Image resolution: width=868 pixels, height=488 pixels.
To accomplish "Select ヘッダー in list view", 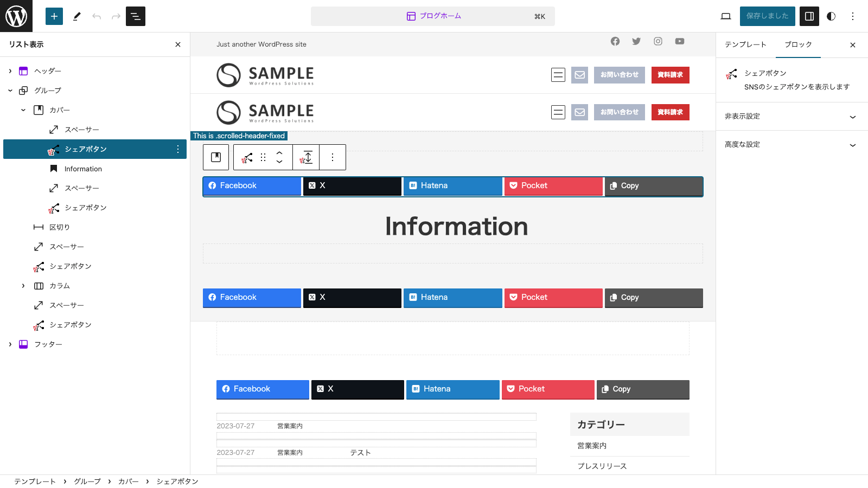I will tap(48, 71).
